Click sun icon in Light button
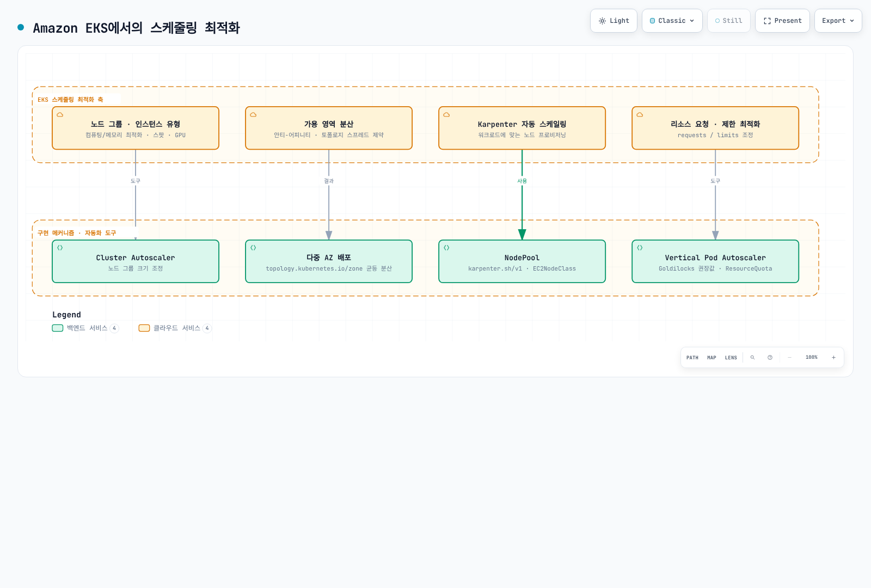This screenshot has height=588, width=871. [x=602, y=21]
